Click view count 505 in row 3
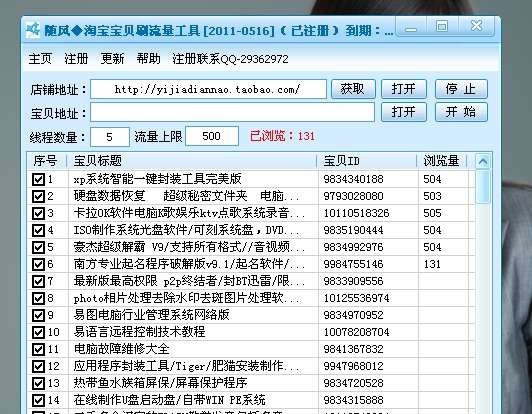532x414 pixels. coord(432,213)
